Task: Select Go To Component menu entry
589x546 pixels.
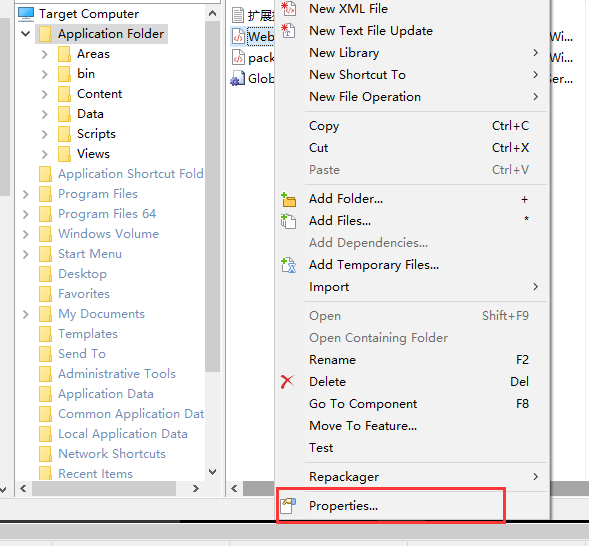Action: [x=412, y=404]
